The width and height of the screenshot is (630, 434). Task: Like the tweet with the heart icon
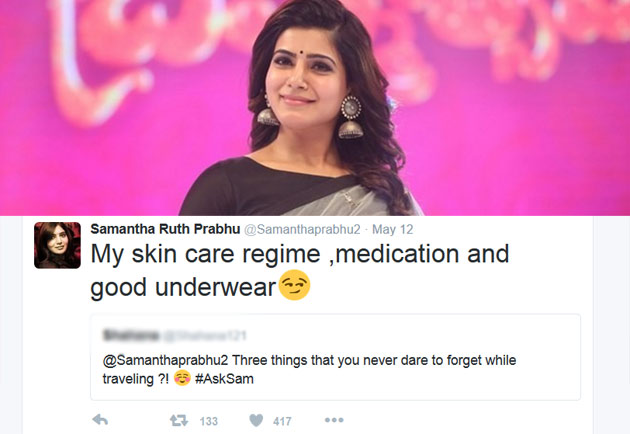pos(256,420)
